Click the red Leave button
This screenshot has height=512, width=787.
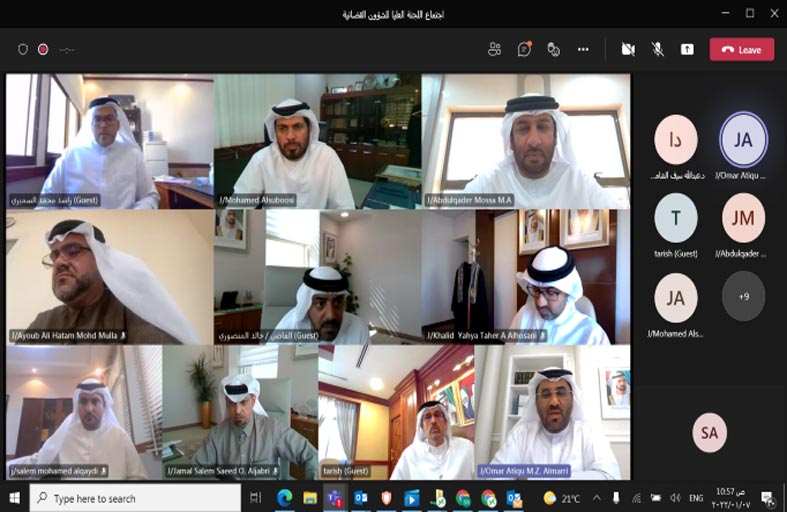tap(741, 49)
